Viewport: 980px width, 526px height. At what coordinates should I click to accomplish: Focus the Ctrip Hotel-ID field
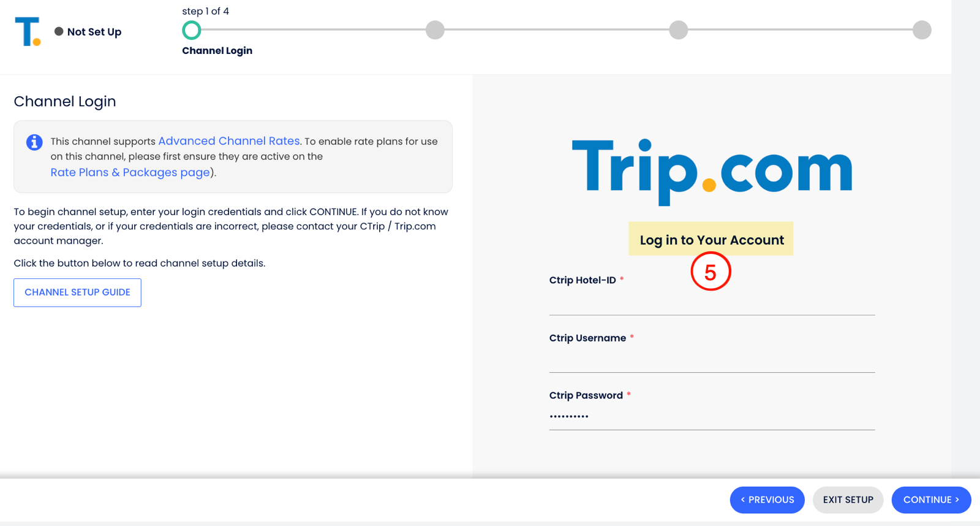(x=712, y=303)
